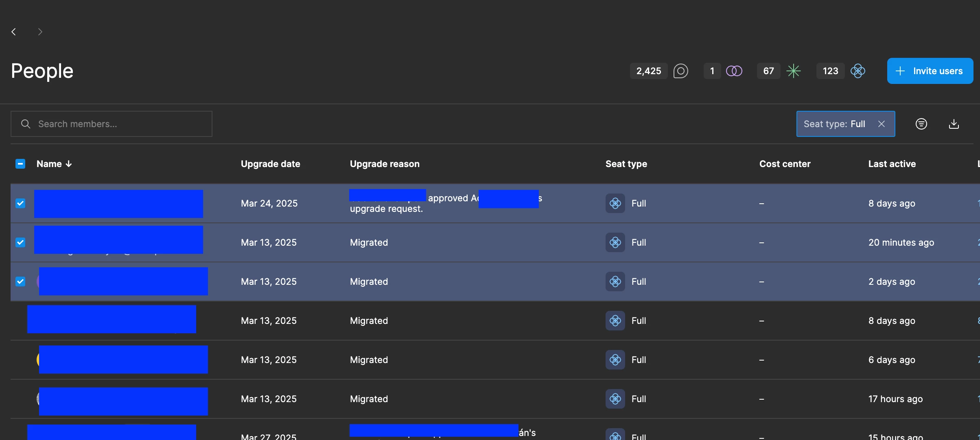The height and width of the screenshot is (440, 980).
Task: Toggle the select-all checkbox in header
Action: point(20,164)
